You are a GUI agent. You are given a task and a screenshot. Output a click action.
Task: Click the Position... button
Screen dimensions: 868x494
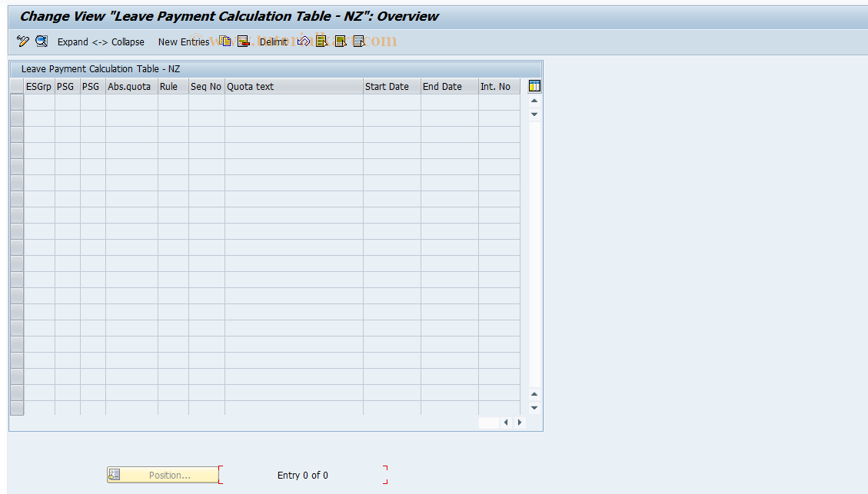coord(163,475)
